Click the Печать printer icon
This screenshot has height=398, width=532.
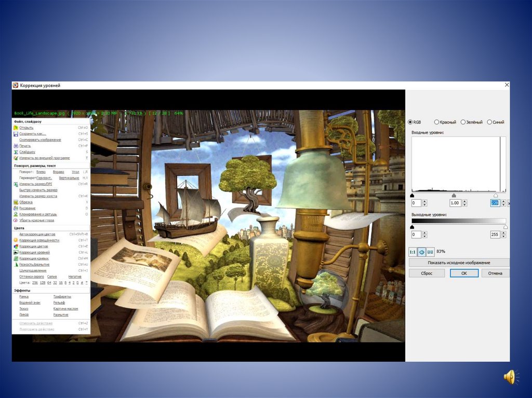[16, 146]
